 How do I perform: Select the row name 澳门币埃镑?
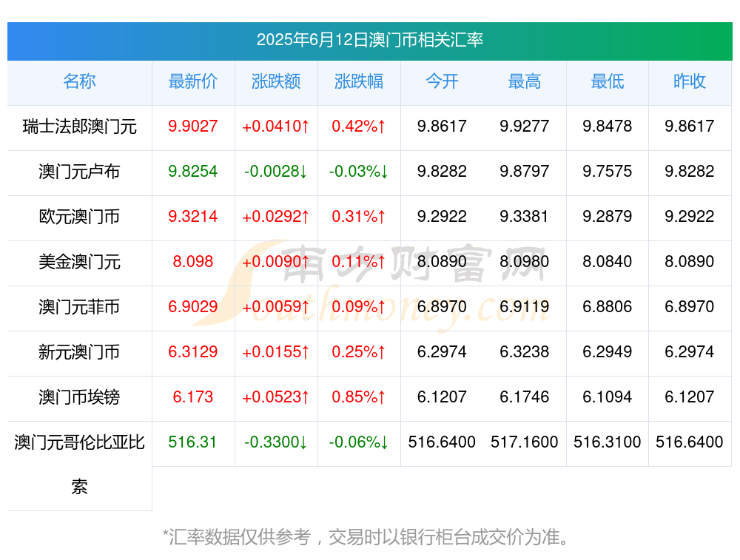(x=79, y=397)
